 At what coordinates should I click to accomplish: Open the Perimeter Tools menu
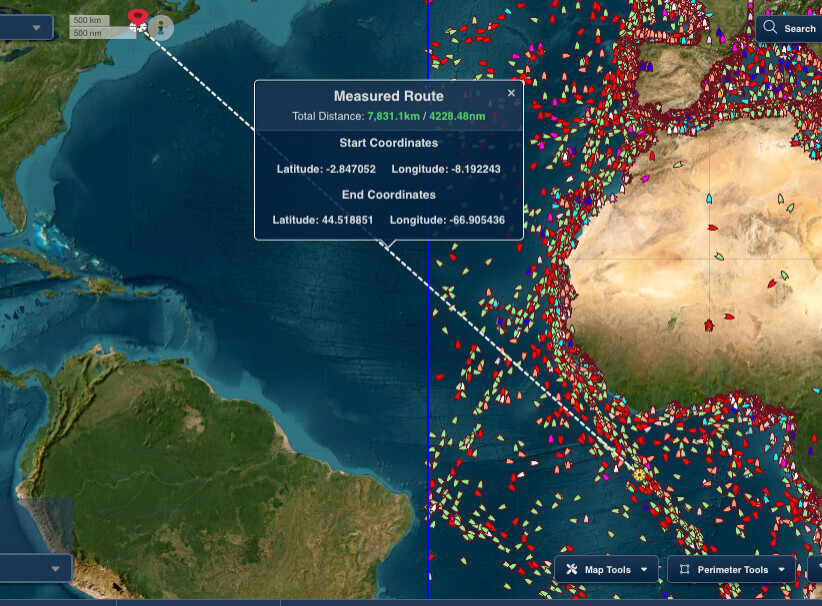click(732, 570)
